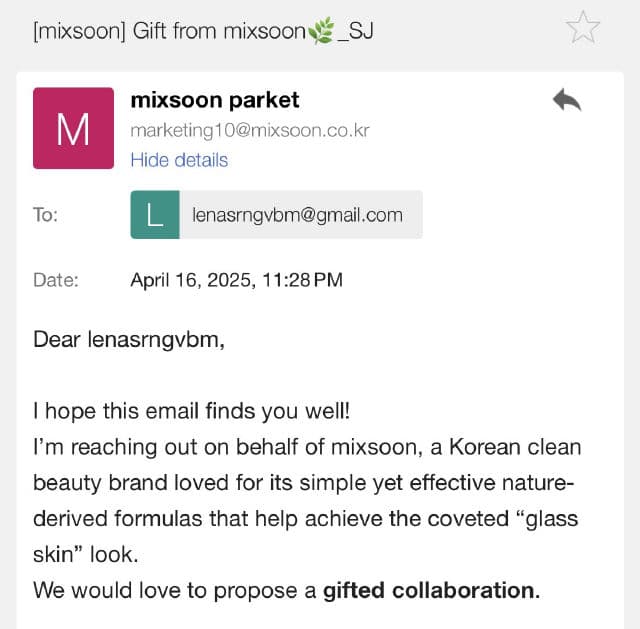
Task: Tap the "Dear lenasrngvbm," greeting
Action: click(x=130, y=339)
